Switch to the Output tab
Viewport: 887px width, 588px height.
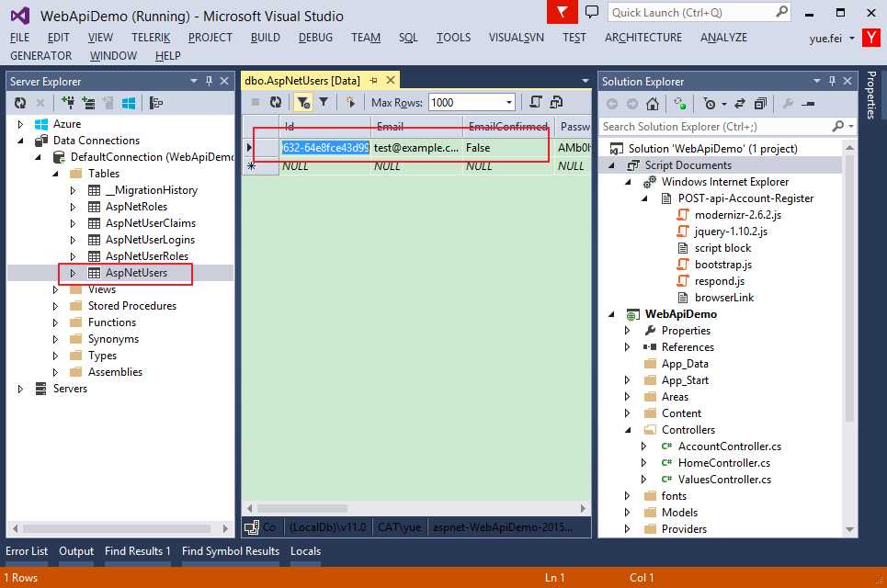76,550
